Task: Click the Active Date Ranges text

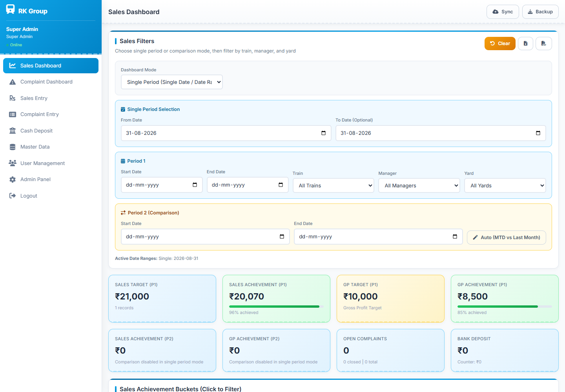Action: pyautogui.click(x=157, y=258)
